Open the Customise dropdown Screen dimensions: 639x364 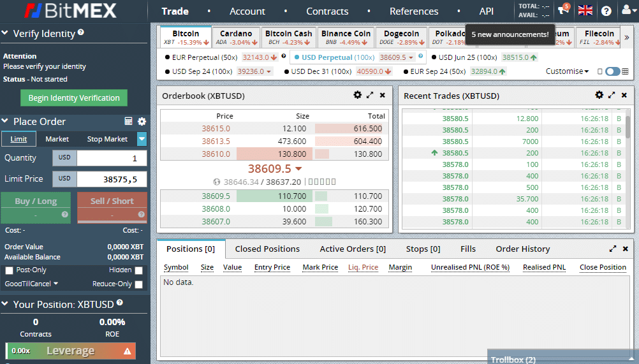[568, 71]
